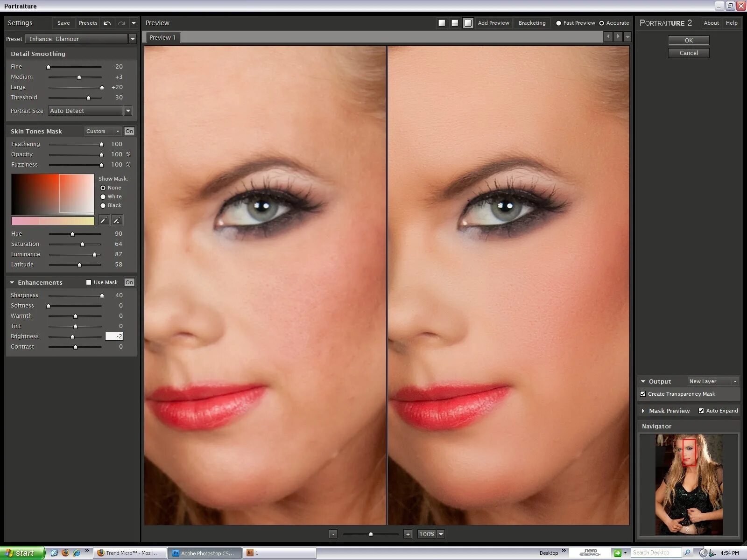Toggle Skin Tones Mask On button
This screenshot has height=560, width=747.
pyautogui.click(x=129, y=131)
